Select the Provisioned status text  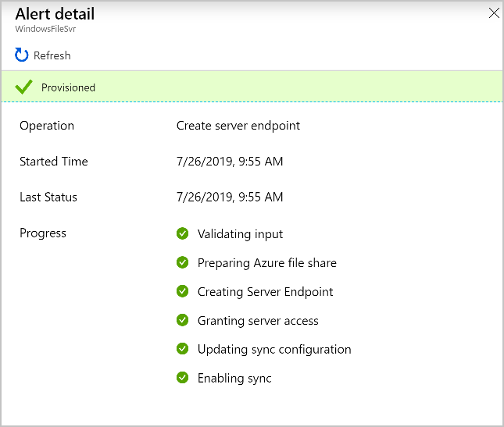(68, 87)
